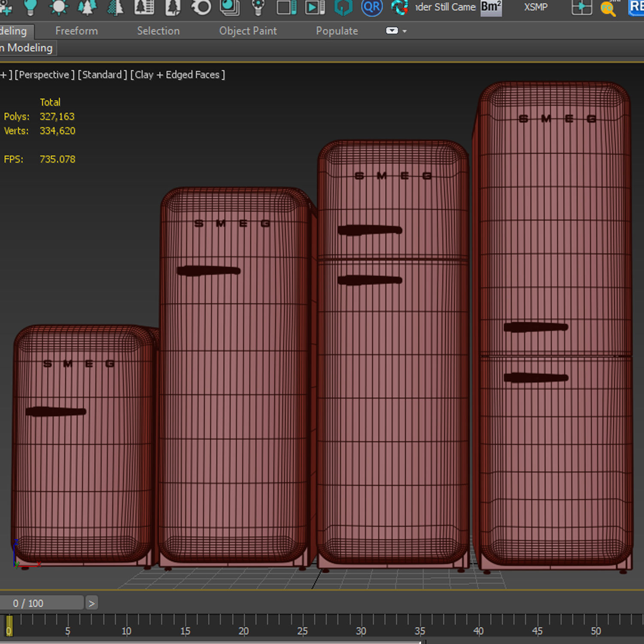Image resolution: width=644 pixels, height=644 pixels.
Task: Click the Polys count 327,163
Action: [57, 116]
